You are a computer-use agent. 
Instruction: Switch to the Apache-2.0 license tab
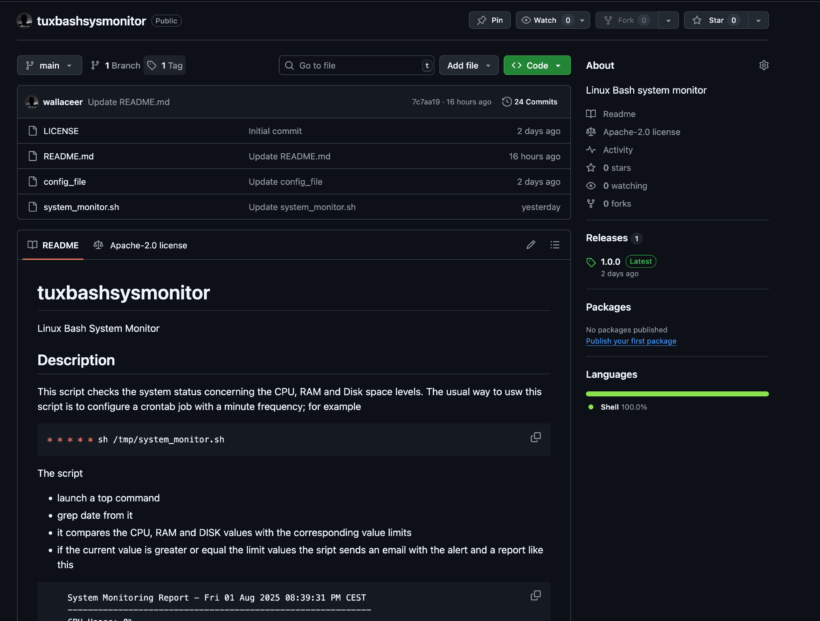[140, 245]
